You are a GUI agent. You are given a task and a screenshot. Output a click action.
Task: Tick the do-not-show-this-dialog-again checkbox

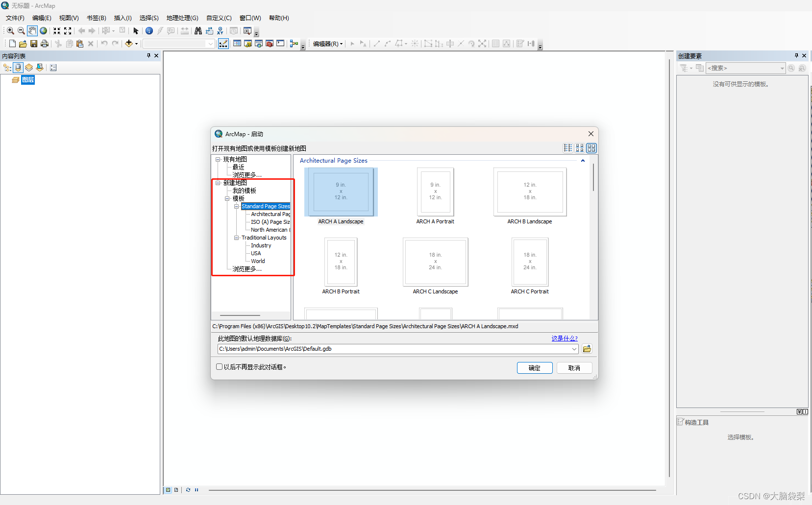[220, 366]
